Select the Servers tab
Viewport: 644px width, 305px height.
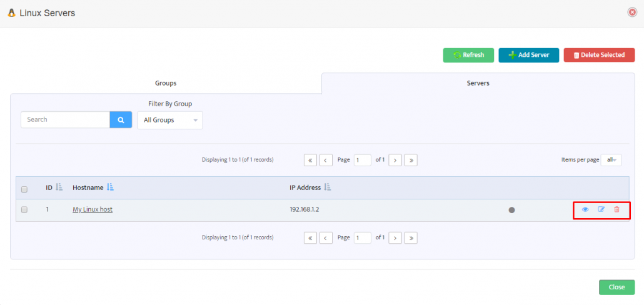tap(478, 83)
